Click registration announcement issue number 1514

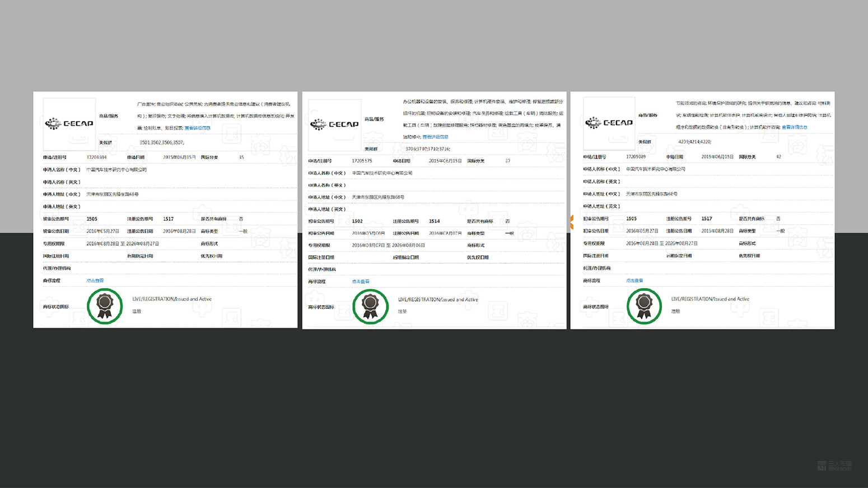[435, 221]
